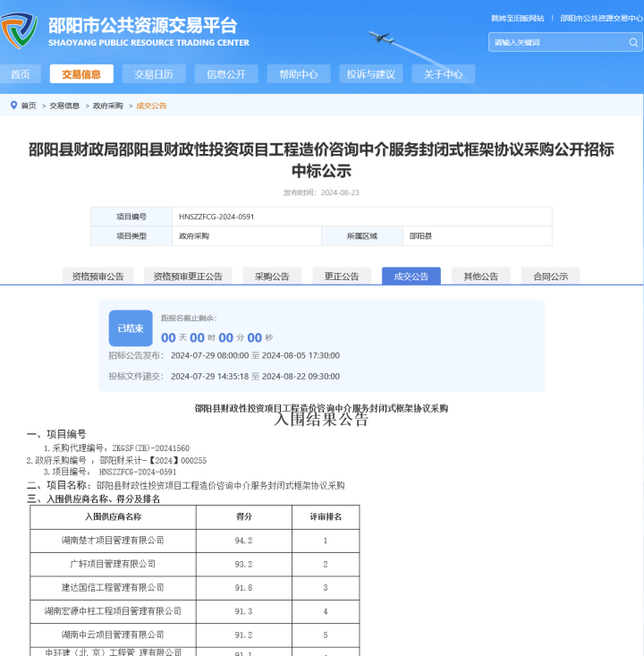Go to 交易信息 in the breadcrumb
The height and width of the screenshot is (656, 644).
(64, 106)
